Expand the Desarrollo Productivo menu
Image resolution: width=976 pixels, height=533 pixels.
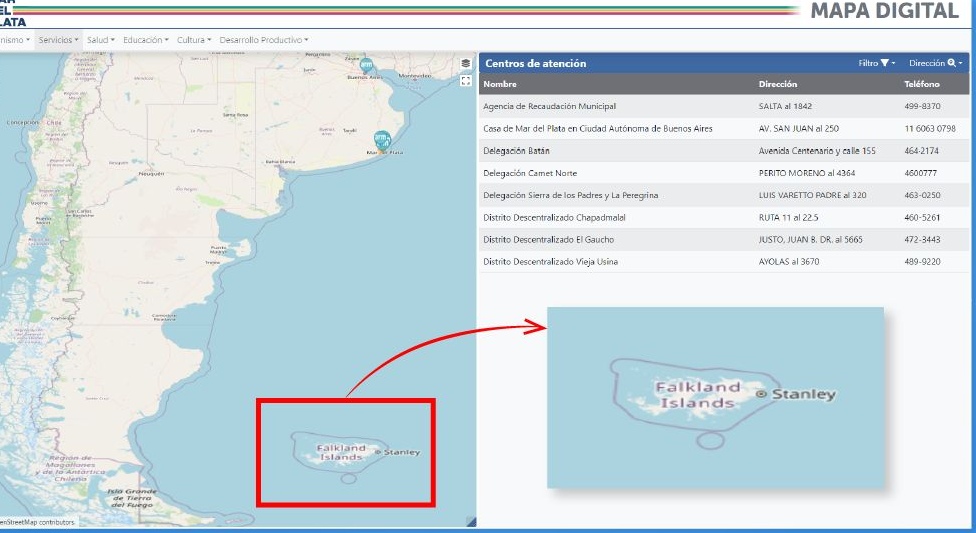pyautogui.click(x=264, y=40)
